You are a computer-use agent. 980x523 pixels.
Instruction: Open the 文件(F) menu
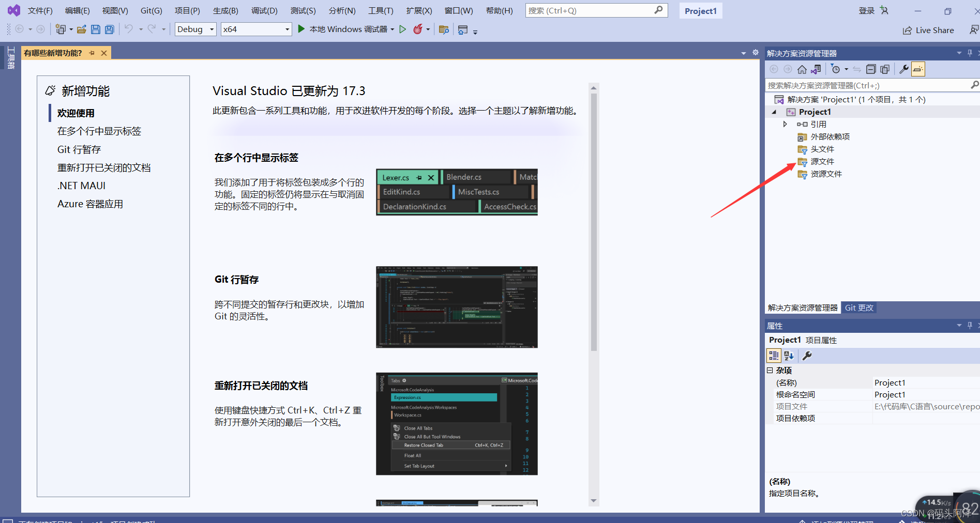(40, 10)
